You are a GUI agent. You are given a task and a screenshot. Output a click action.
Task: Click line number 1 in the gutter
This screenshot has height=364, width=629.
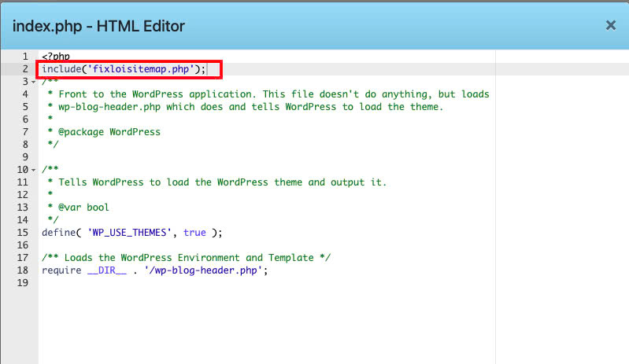(x=25, y=57)
